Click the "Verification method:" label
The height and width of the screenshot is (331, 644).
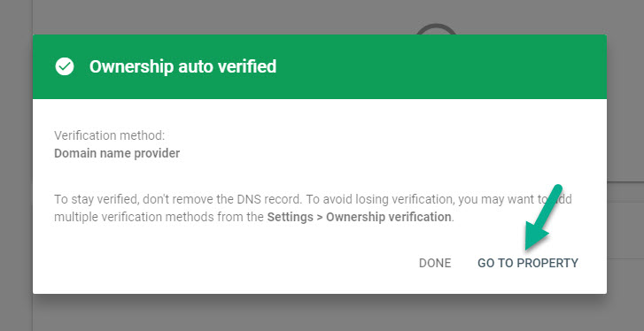coord(109,135)
